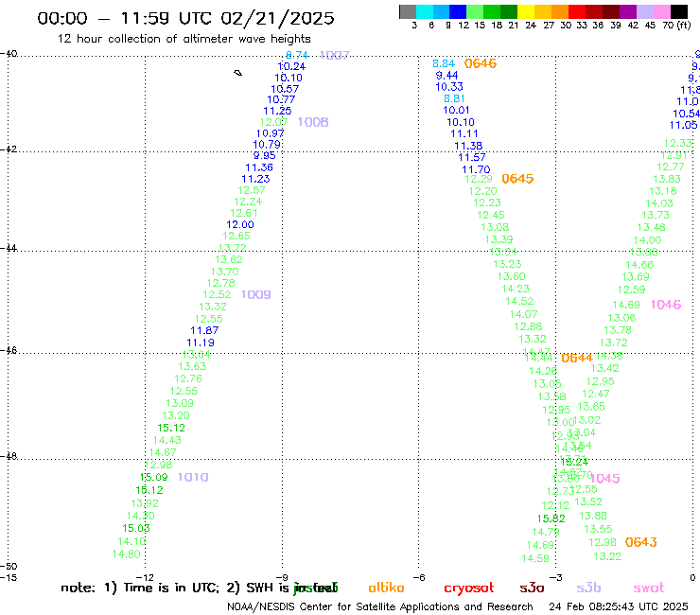Screen dimensions: 700x615
Task: Select the pink swatch in the legend
Action: pos(661,11)
